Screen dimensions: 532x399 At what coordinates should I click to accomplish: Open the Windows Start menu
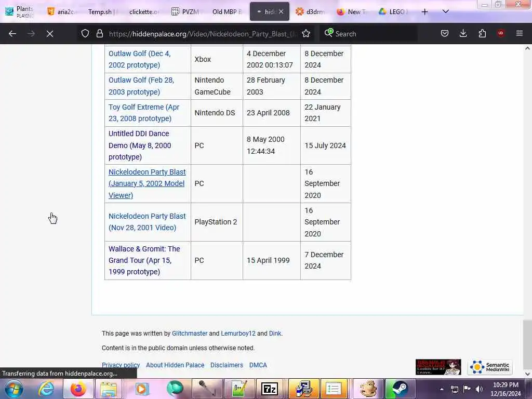click(14, 389)
